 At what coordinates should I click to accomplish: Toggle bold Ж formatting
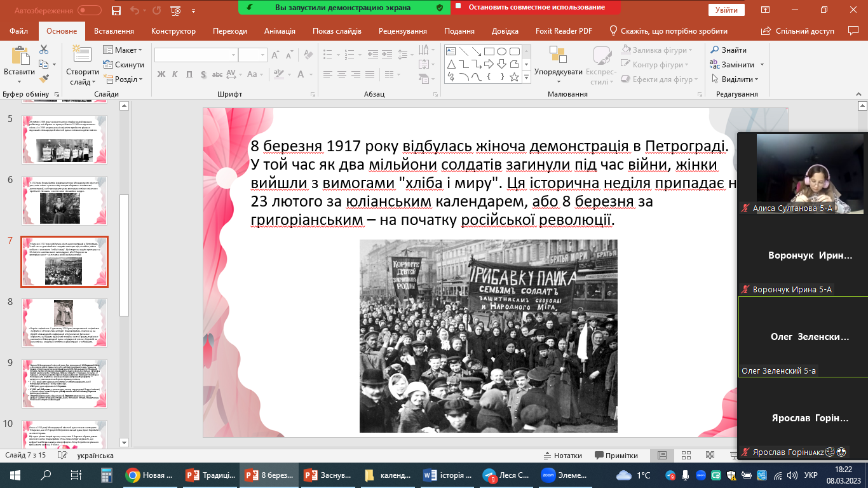click(161, 74)
